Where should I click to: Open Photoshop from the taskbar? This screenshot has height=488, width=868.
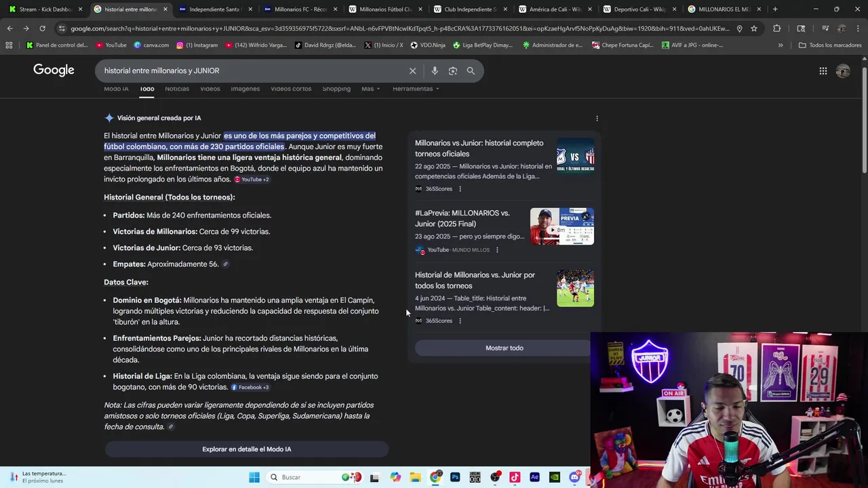455,477
